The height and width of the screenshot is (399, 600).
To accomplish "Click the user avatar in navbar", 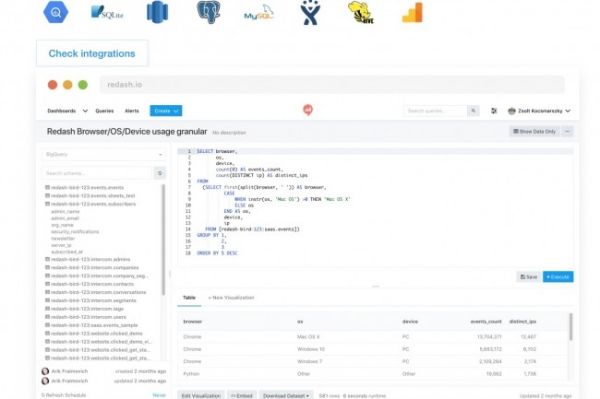I will [x=512, y=111].
